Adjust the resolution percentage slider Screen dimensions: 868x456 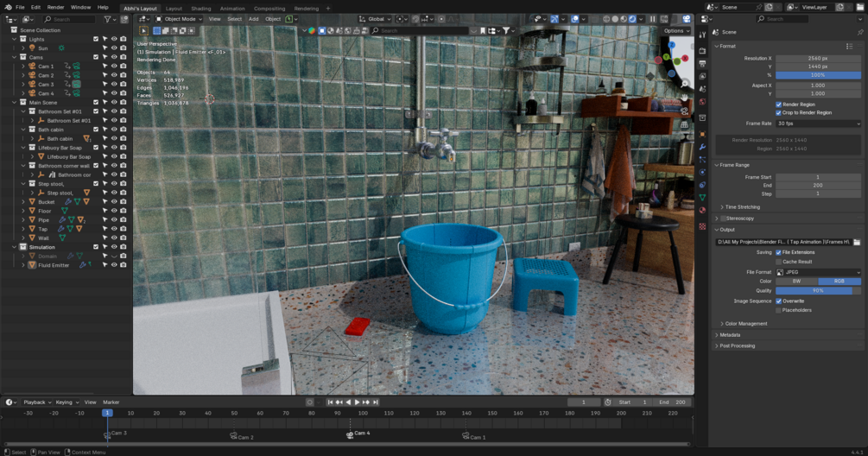[x=818, y=75]
